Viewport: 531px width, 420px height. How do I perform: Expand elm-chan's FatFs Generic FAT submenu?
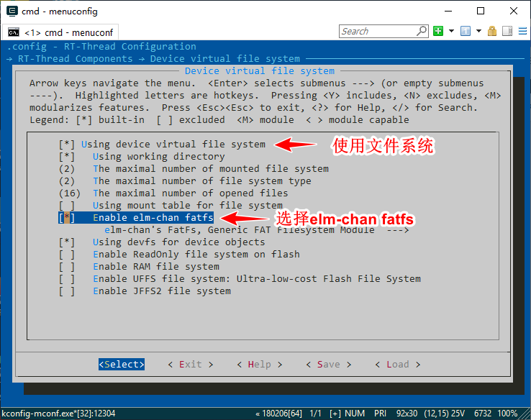pos(256,229)
